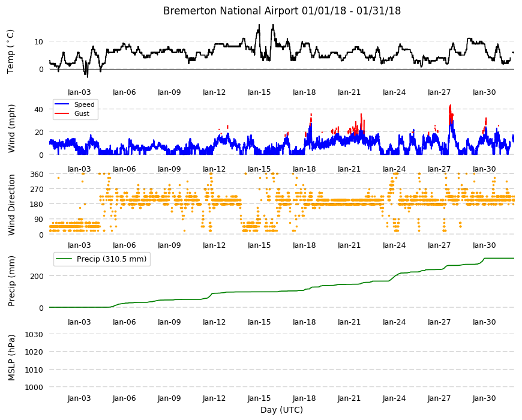Click the Speed legend entry

(84, 104)
